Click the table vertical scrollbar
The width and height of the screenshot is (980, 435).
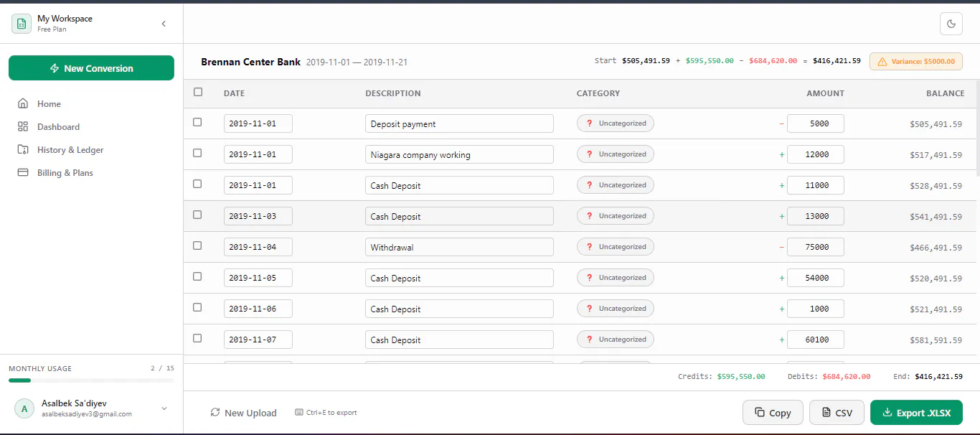tap(976, 128)
